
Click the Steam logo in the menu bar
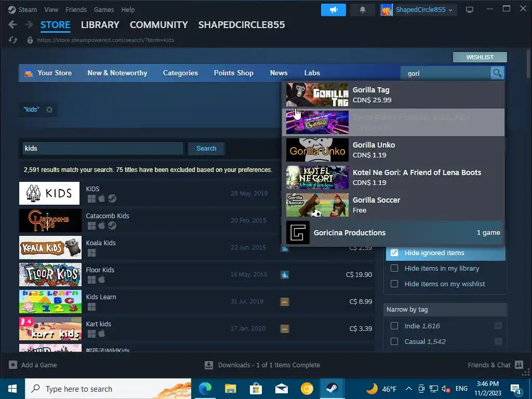[12, 10]
